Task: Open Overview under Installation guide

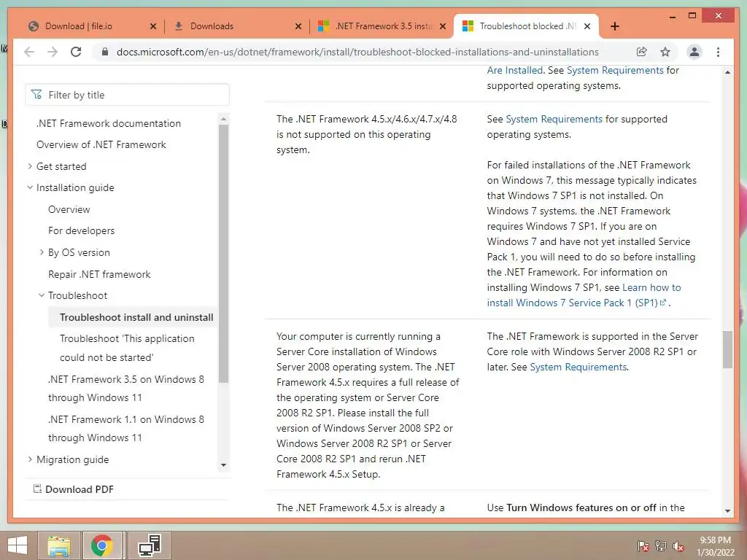Action: pyautogui.click(x=69, y=209)
